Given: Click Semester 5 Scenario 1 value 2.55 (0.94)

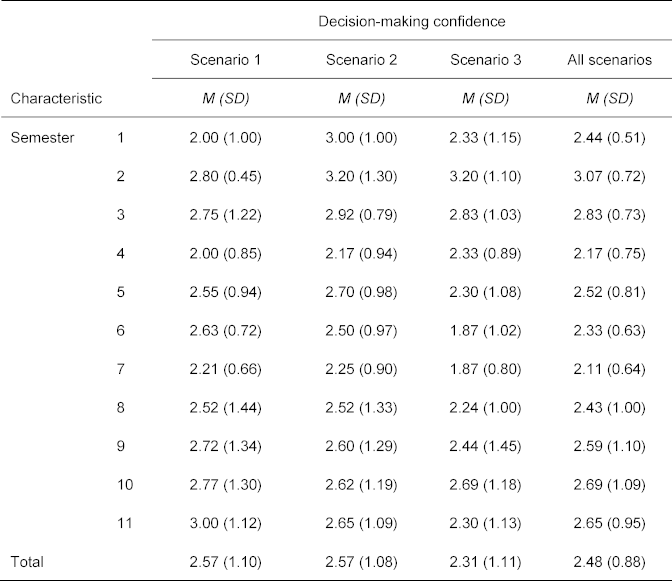Looking at the screenshot, I should [x=226, y=290].
